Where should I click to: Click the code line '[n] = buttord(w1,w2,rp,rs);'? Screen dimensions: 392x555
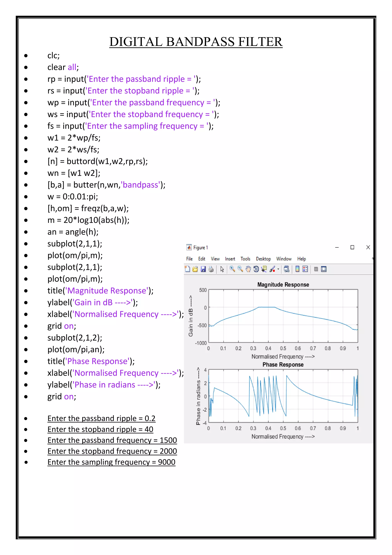pyautogui.click(x=98, y=161)
